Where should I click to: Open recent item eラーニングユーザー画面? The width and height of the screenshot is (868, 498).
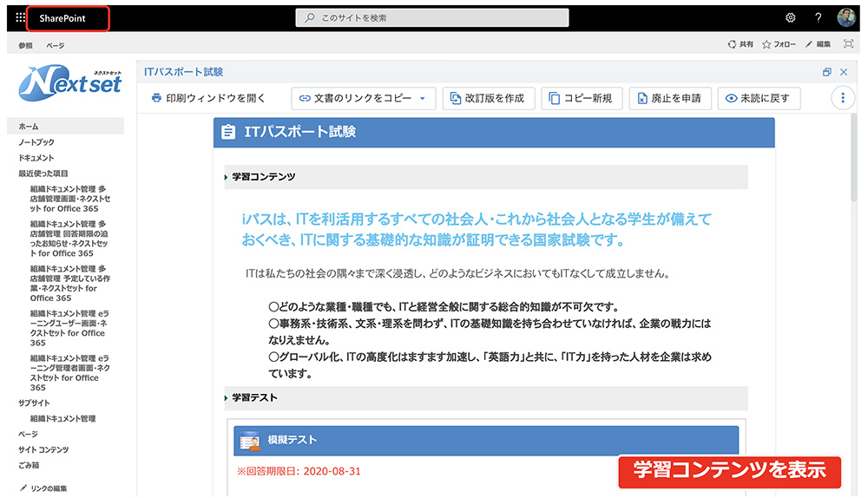[x=69, y=328]
